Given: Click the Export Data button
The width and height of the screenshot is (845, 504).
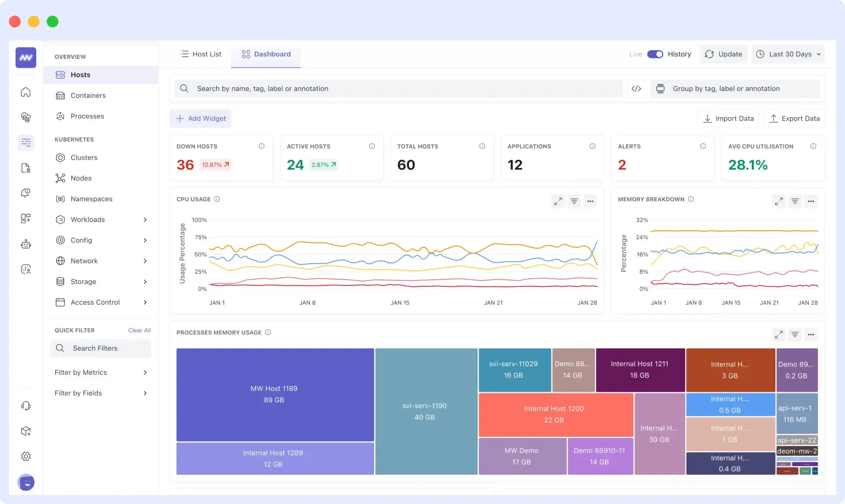Looking at the screenshot, I should [x=793, y=118].
